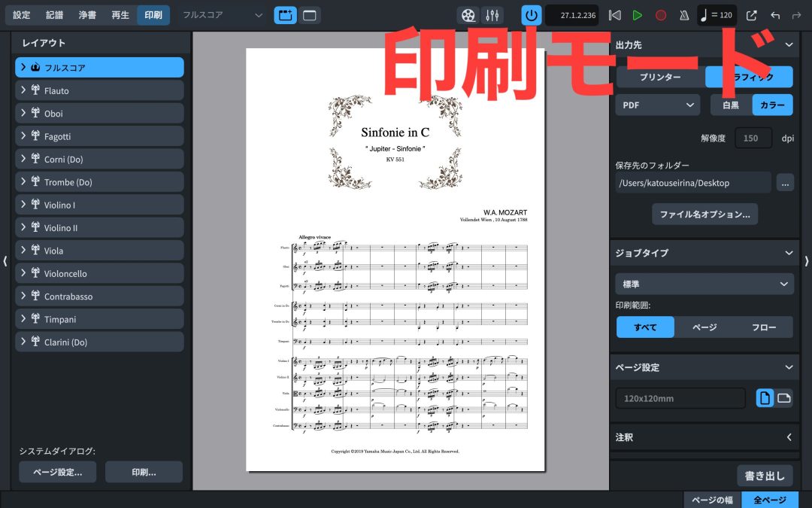
Task: Switch to the 設定 mode tab
Action: point(22,15)
